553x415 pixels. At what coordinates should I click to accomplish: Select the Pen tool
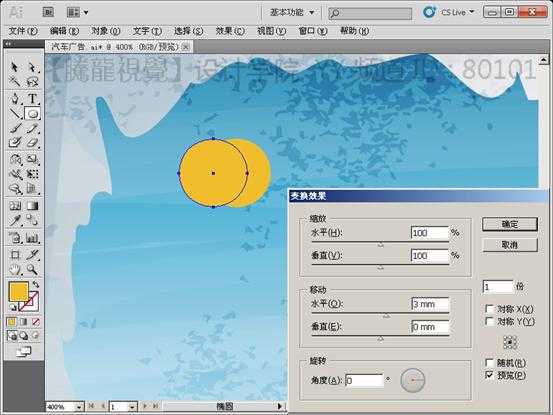14,98
